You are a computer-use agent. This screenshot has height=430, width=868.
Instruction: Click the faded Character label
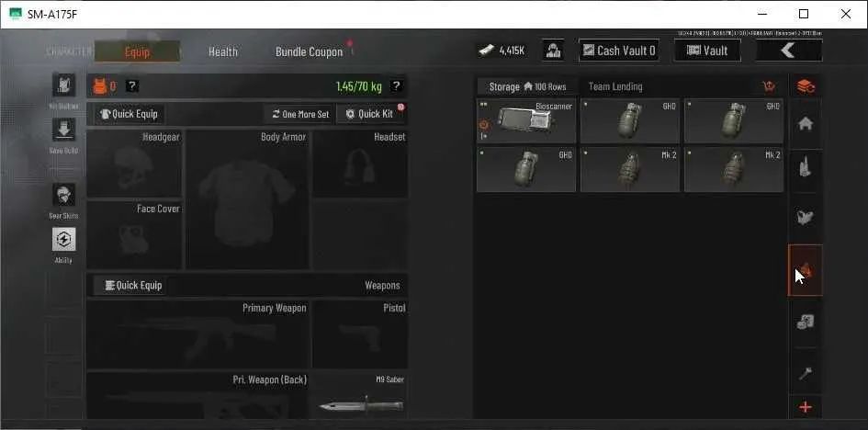(x=69, y=51)
